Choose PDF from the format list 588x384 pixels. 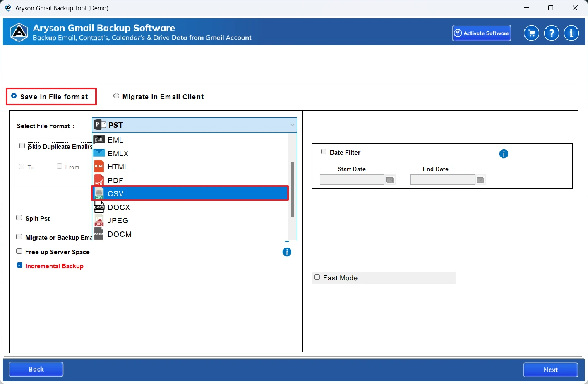coord(190,180)
